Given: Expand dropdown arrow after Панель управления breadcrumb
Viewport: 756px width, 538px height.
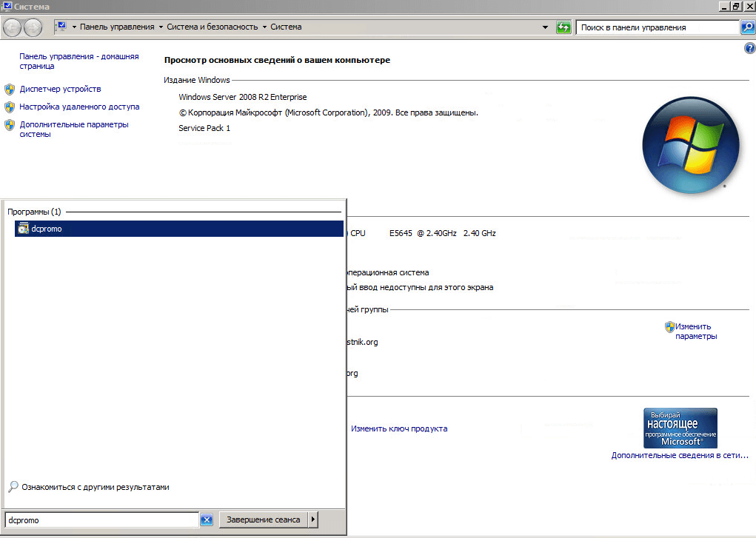Looking at the screenshot, I should point(161,27).
